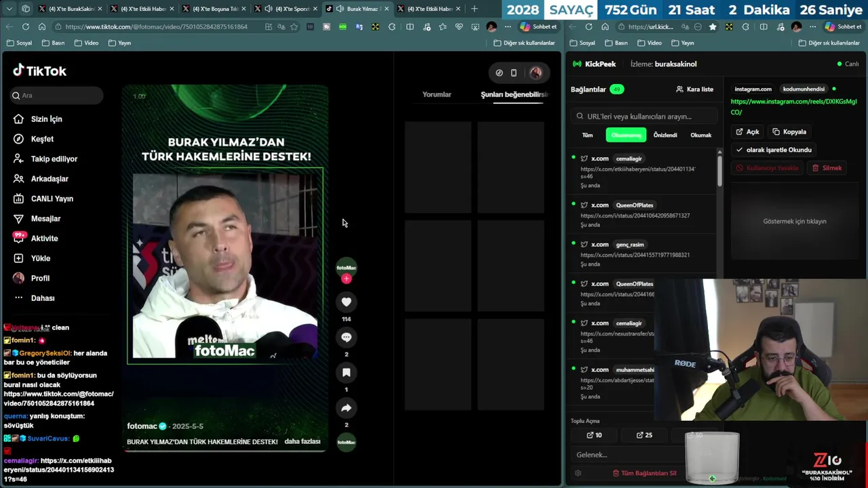Open the genç_rasim x.com link entry
This screenshot has height=488, width=868.
pyautogui.click(x=642, y=254)
